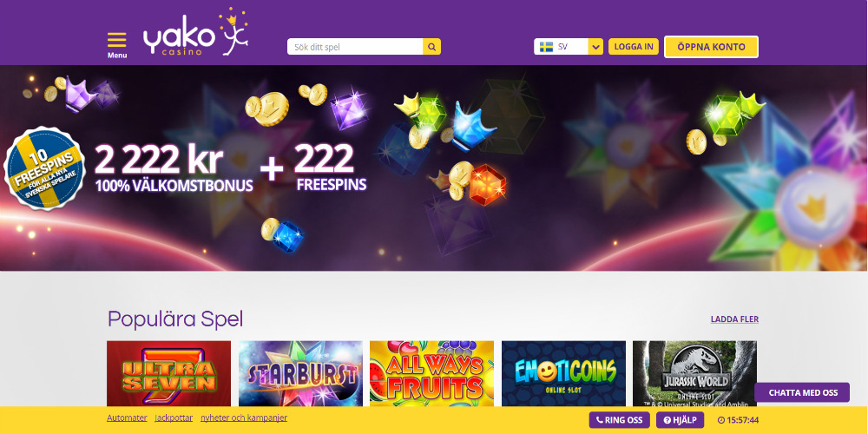Click the LOGGA IN button

click(x=634, y=47)
